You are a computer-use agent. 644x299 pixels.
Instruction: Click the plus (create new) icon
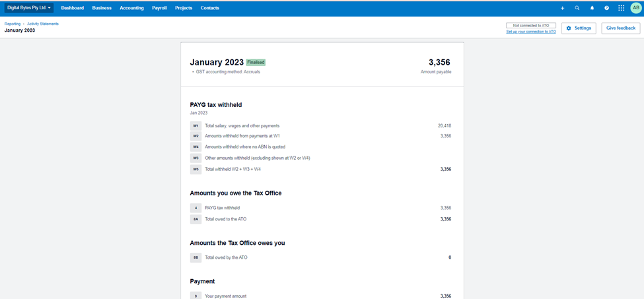tap(563, 8)
